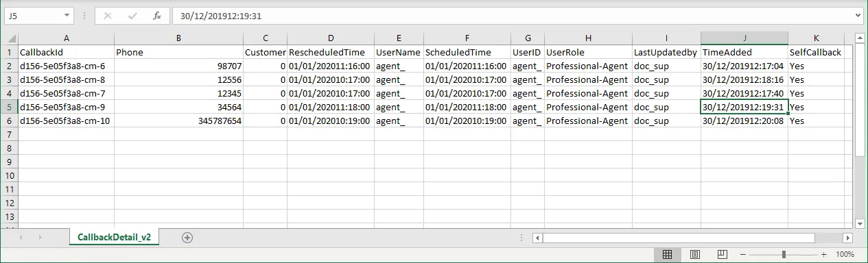Image resolution: width=868 pixels, height=263 pixels.
Task: Click the UserName header cell
Action: tap(399, 52)
